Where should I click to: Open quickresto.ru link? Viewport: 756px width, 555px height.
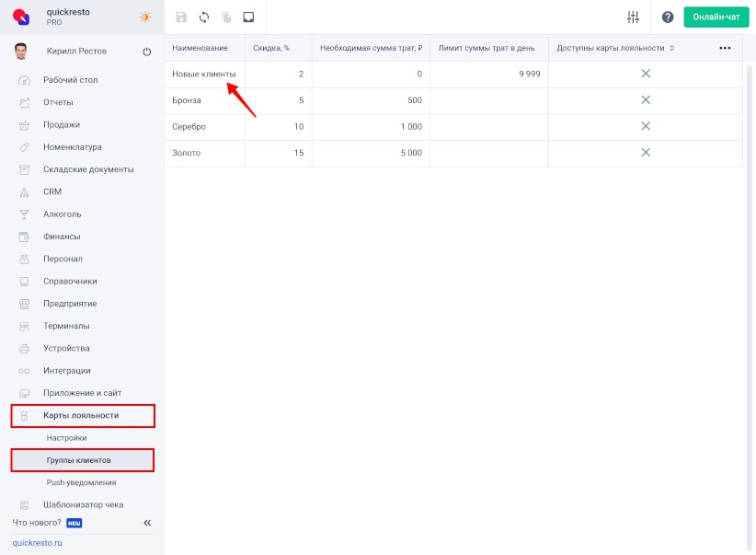(37, 543)
